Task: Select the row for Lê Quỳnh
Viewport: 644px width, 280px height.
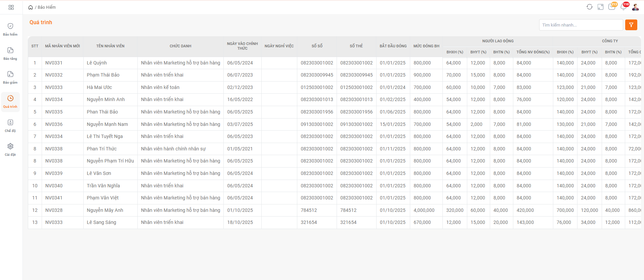Action: coord(97,63)
